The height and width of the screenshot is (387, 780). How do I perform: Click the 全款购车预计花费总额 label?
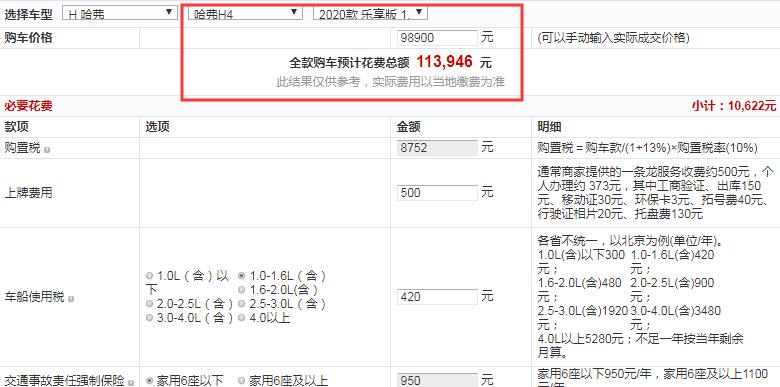tap(349, 63)
